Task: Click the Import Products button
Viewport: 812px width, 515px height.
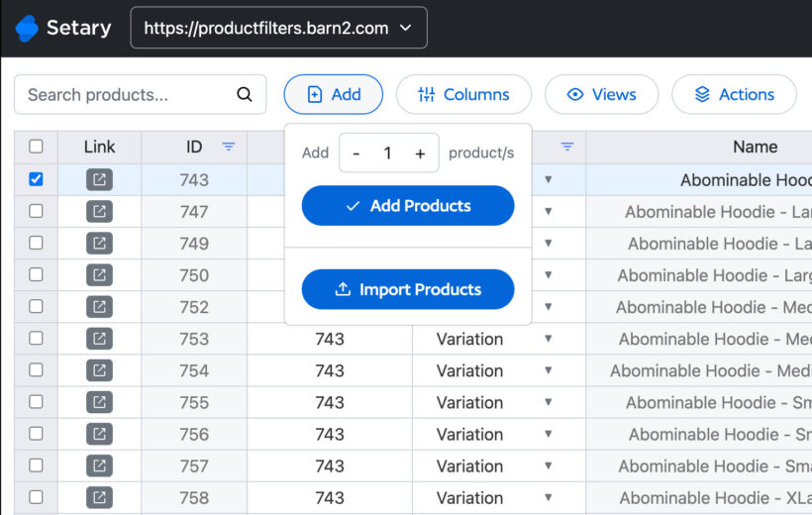Action: point(408,289)
